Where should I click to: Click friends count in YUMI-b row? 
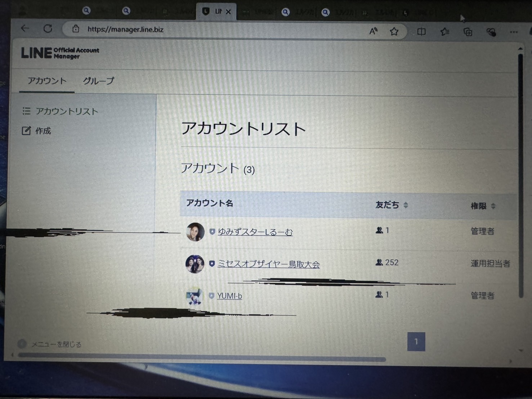[x=382, y=295]
